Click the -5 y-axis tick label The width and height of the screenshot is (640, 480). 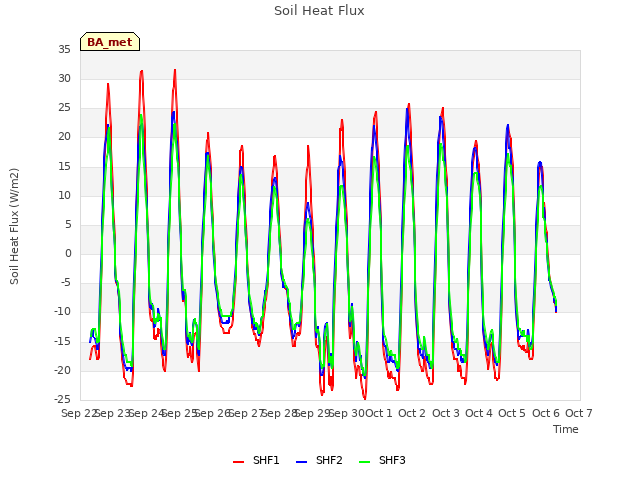[x=66, y=282]
